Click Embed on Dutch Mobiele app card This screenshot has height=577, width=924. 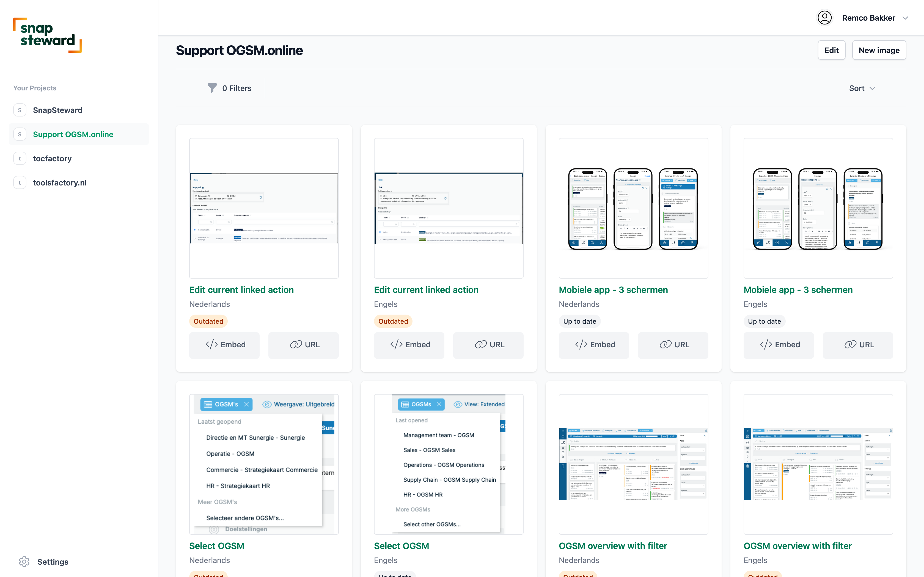tap(594, 345)
